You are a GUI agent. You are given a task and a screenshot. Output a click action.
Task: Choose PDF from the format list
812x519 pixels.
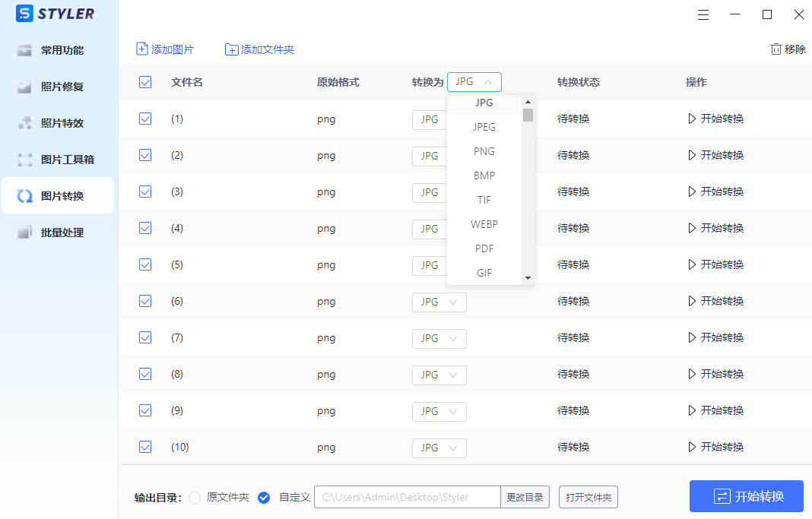click(x=484, y=248)
